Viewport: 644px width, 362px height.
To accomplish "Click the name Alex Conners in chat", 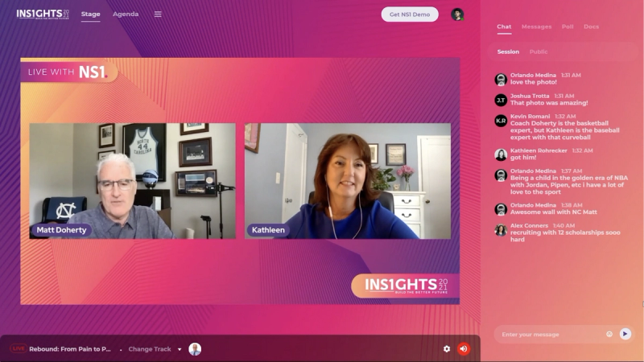I will tap(529, 225).
